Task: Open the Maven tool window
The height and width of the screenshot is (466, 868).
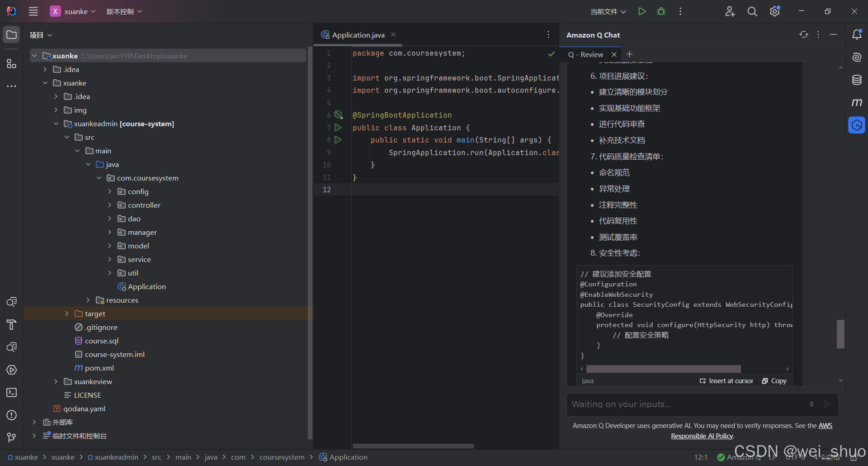Action: [x=857, y=103]
